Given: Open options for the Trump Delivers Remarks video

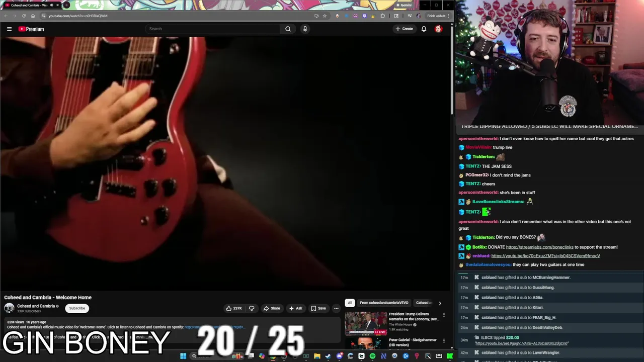Looking at the screenshot, I should pyautogui.click(x=444, y=315).
